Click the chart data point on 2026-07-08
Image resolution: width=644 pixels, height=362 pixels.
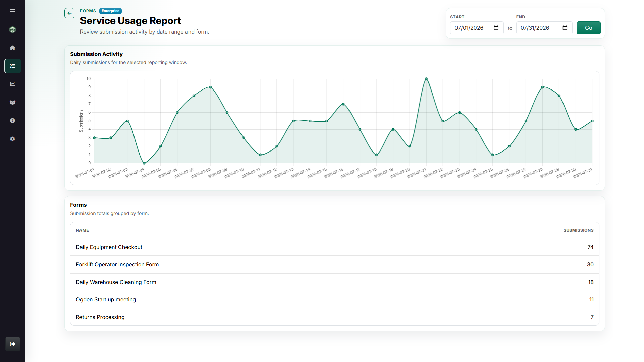pos(210,87)
